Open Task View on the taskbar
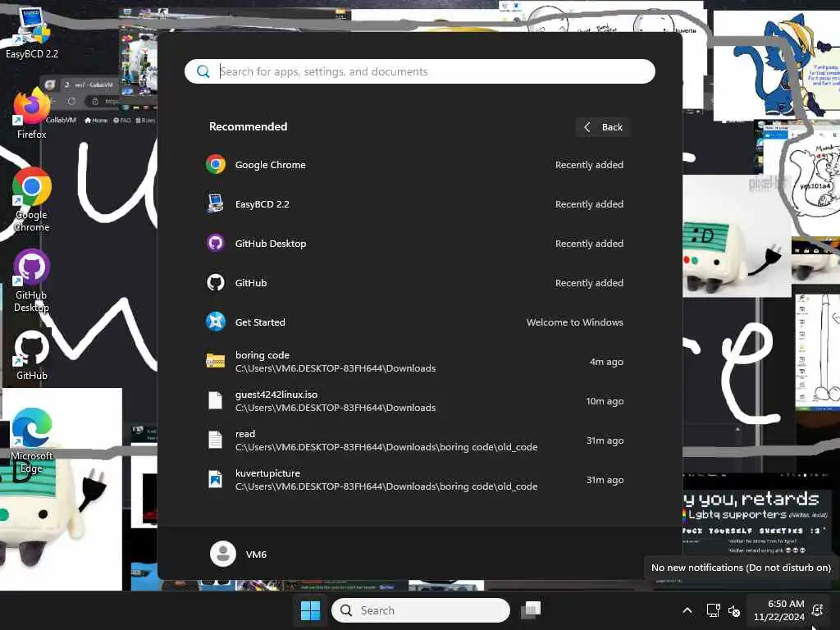Image resolution: width=840 pixels, height=630 pixels. (531, 610)
